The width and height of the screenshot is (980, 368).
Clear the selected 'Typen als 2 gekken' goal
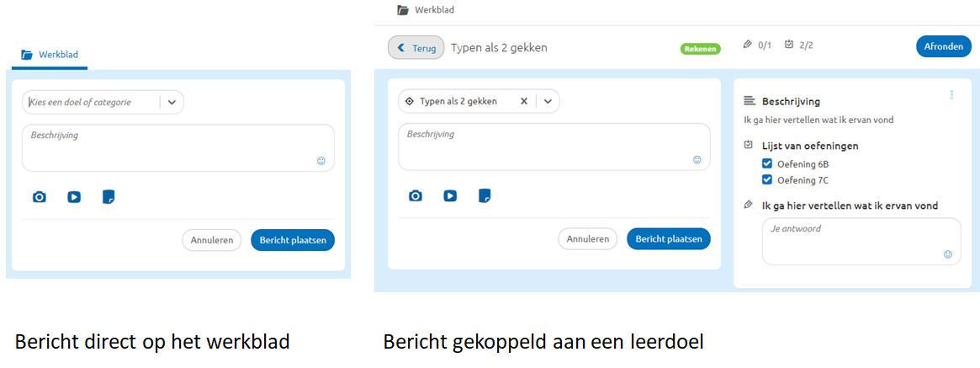[523, 101]
